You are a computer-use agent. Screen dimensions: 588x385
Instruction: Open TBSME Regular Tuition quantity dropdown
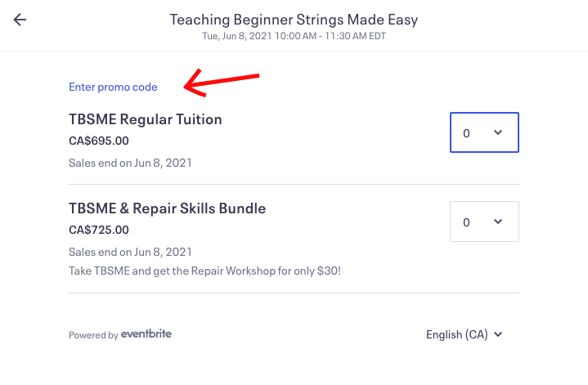coord(484,132)
